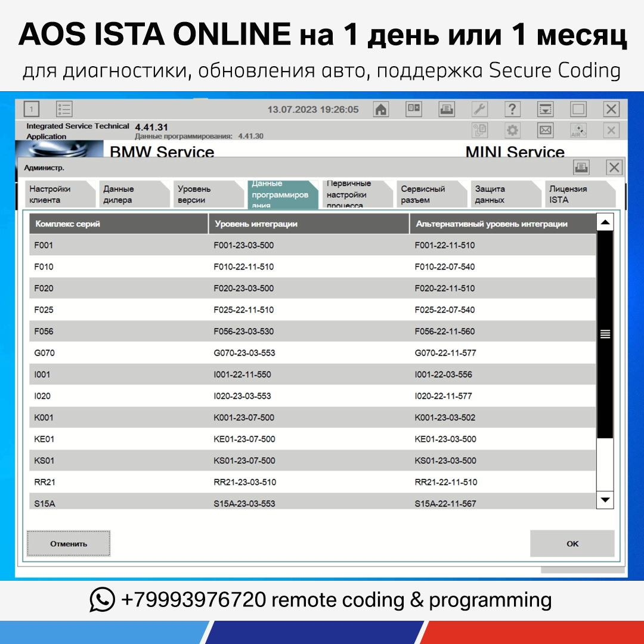Open the help question mark icon
Image resolution: width=644 pixels, height=644 pixels.
point(512,109)
